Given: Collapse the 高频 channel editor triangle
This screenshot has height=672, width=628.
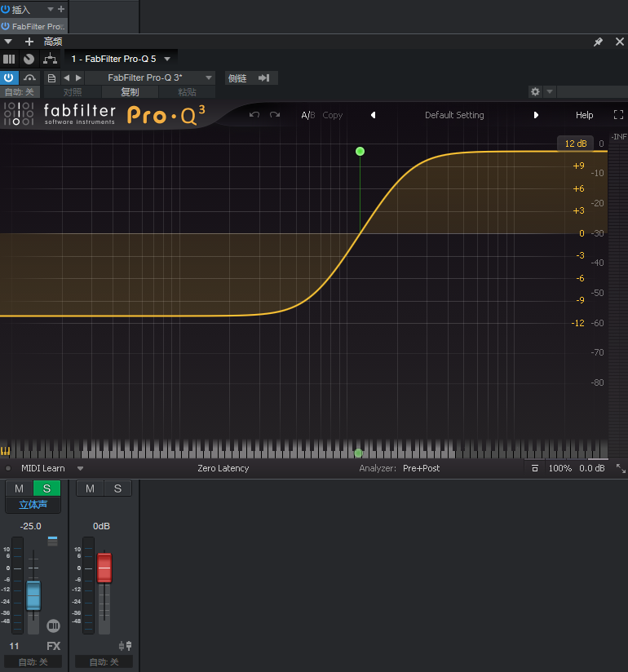Looking at the screenshot, I should 8,42.
